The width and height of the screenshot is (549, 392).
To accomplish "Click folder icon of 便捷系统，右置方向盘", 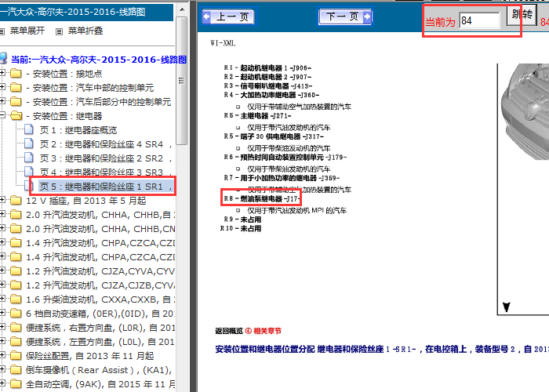I will coord(16,327).
